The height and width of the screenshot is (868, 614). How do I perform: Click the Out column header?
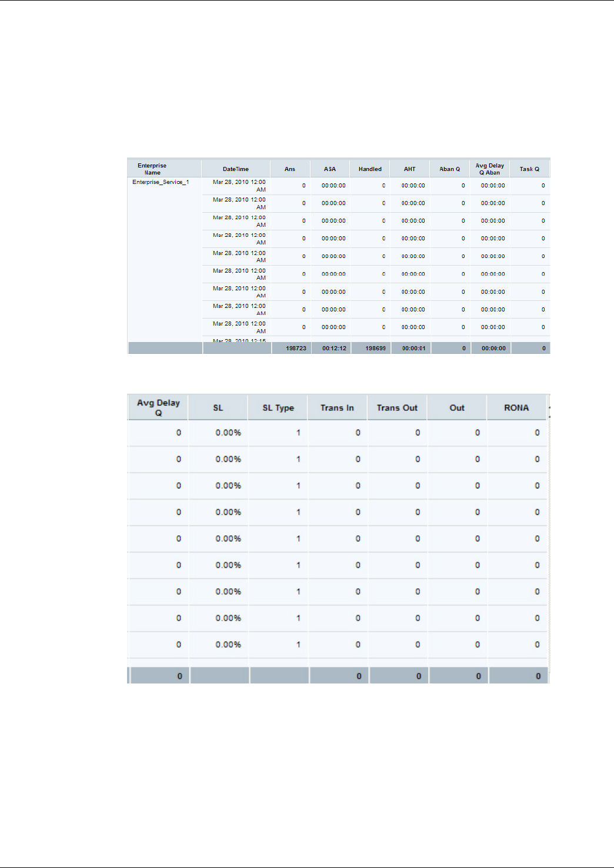coord(457,407)
